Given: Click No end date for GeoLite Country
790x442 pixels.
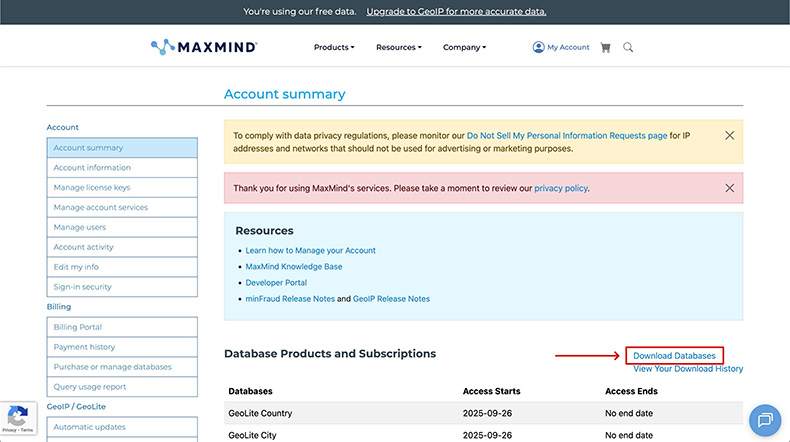Looking at the screenshot, I should (x=629, y=413).
